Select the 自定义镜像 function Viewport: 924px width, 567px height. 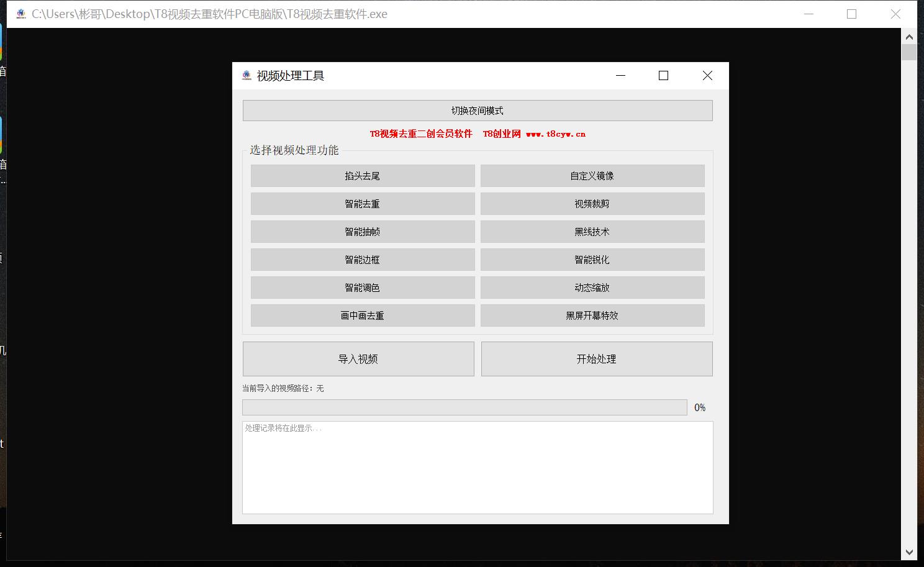592,176
